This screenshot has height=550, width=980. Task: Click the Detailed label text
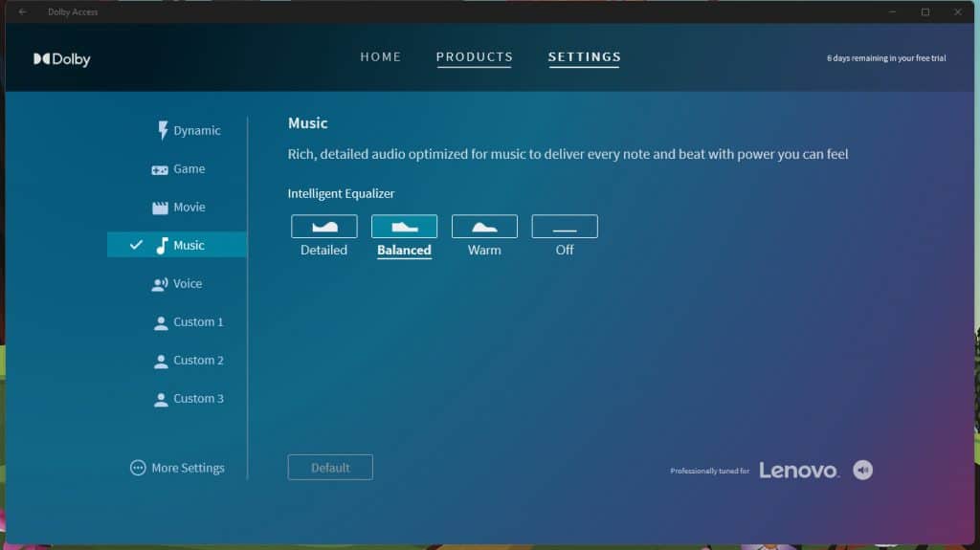(323, 250)
